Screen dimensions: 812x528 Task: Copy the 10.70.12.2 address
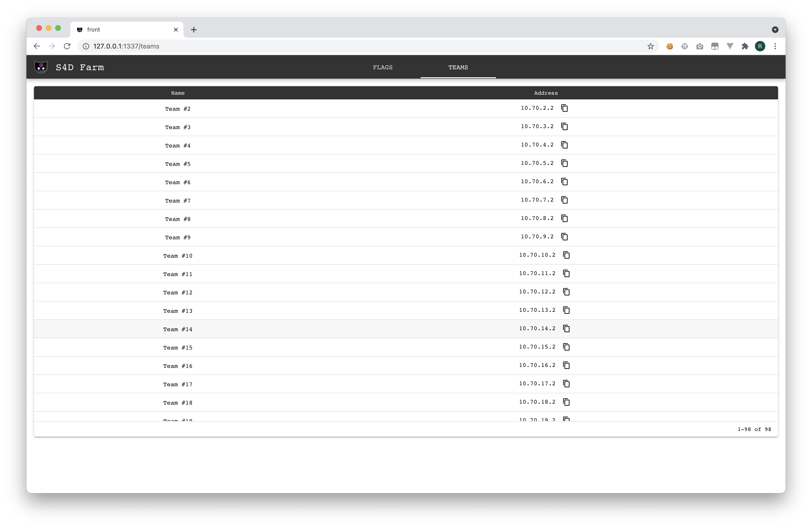[566, 292]
